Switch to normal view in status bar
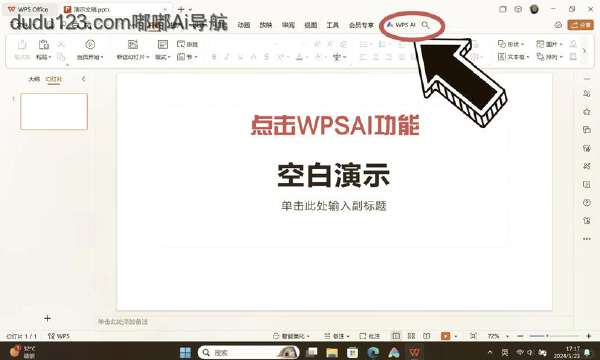 click(x=396, y=336)
